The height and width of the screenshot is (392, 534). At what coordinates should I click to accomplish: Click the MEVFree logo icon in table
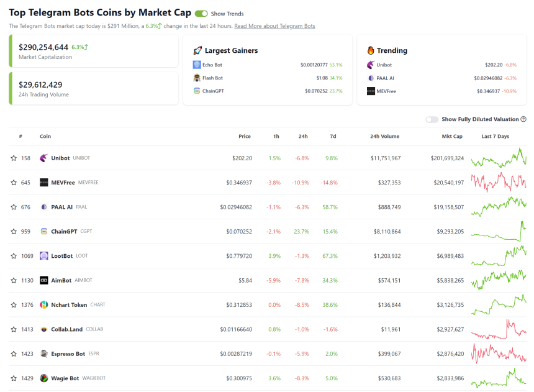coord(44,183)
